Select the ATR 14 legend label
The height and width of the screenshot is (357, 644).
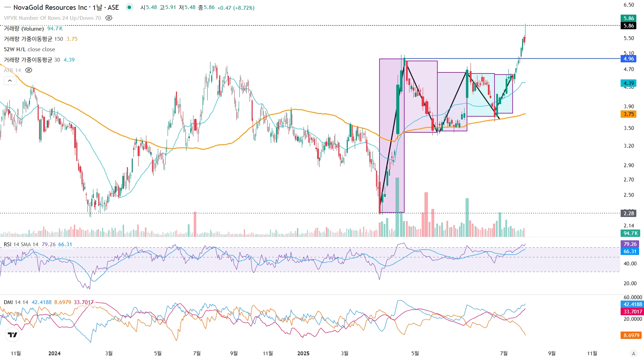pyautogui.click(x=13, y=70)
